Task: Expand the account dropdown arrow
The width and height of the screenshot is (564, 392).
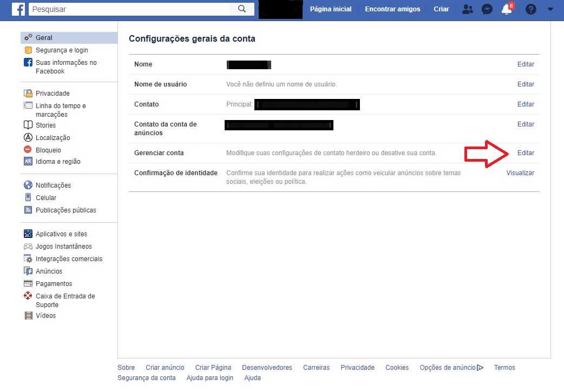Action: click(550, 9)
